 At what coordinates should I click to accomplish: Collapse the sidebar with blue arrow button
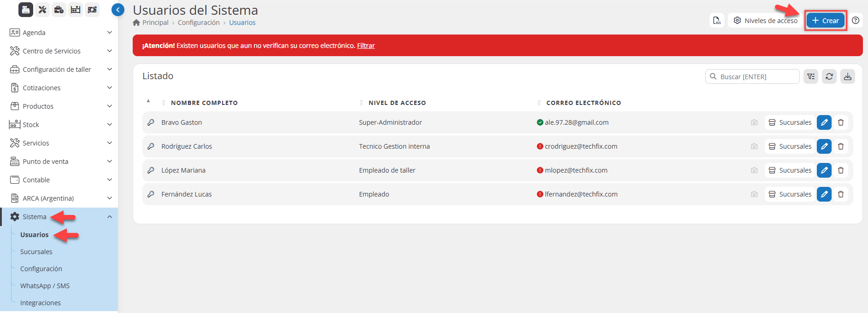tap(118, 10)
